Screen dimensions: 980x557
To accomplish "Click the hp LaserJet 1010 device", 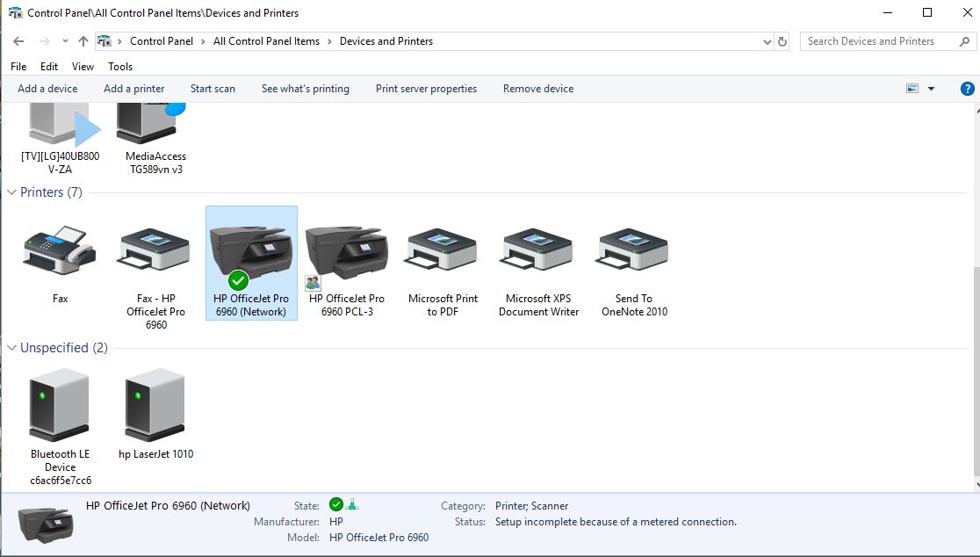I will coord(155,404).
